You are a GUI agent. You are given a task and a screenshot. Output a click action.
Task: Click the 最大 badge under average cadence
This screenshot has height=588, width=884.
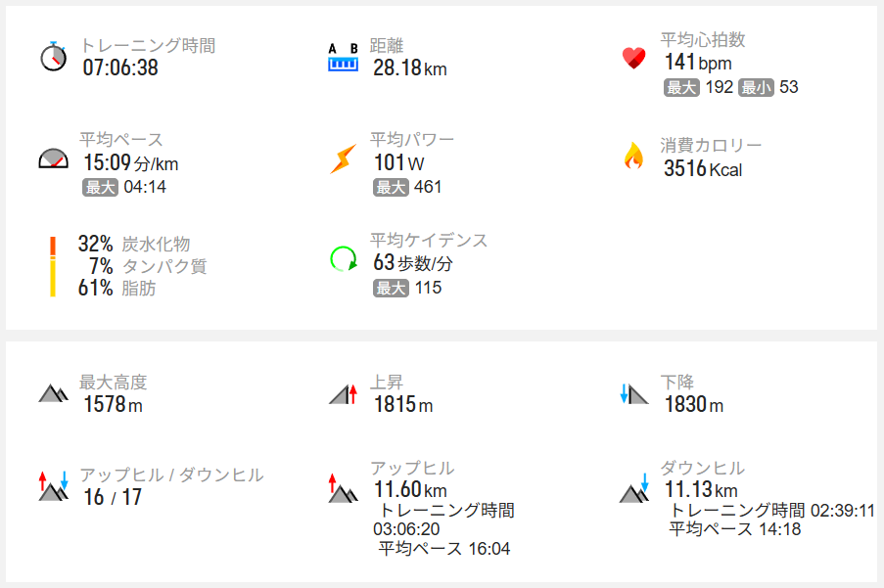[391, 288]
